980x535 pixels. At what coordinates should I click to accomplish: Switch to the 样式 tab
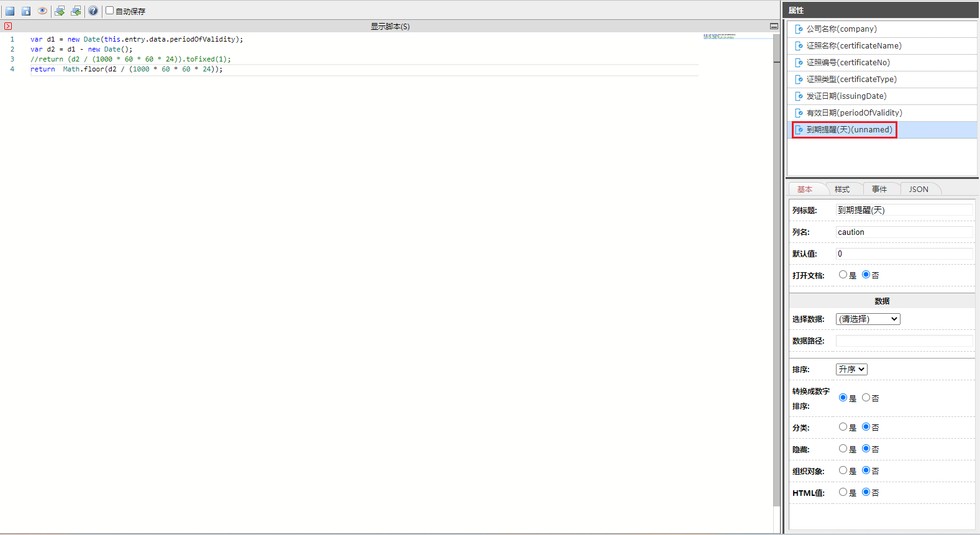click(842, 189)
